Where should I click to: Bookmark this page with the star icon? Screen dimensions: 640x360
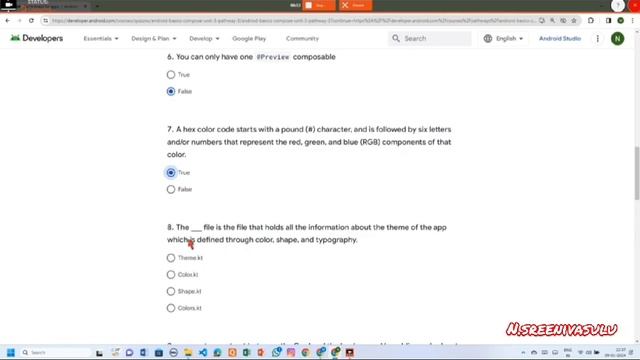tap(574, 20)
